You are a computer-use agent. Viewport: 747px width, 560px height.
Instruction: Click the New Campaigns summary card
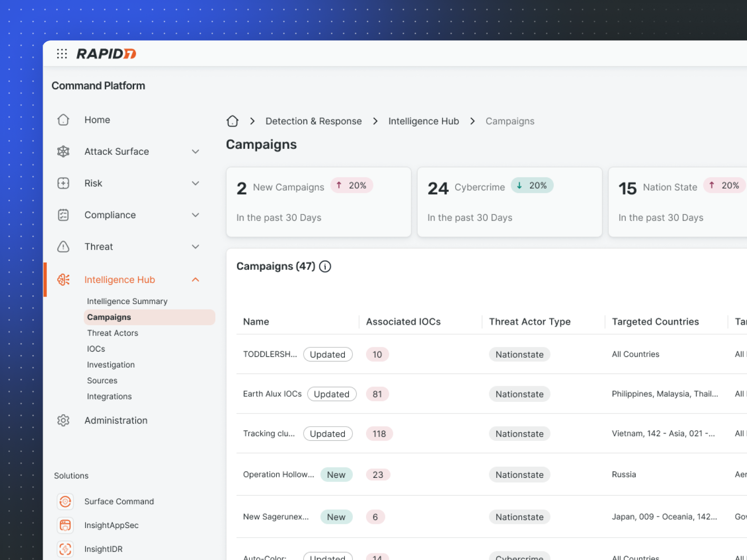point(318,202)
